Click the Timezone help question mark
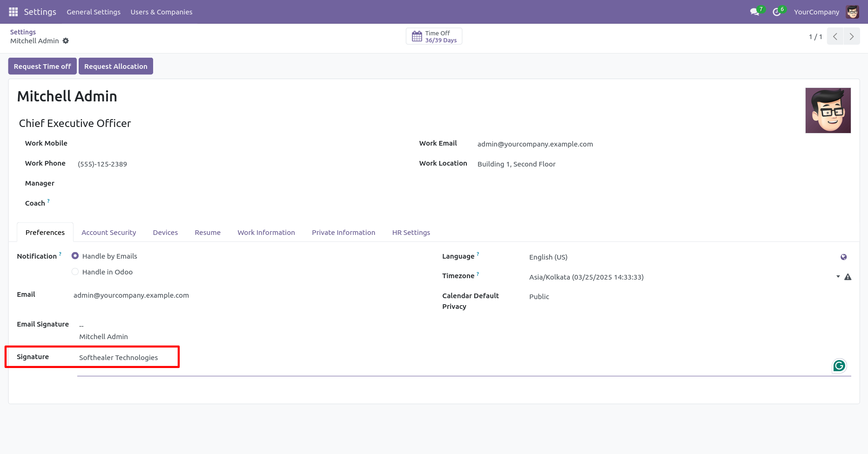Viewport: 868px width, 454px height. click(478, 274)
